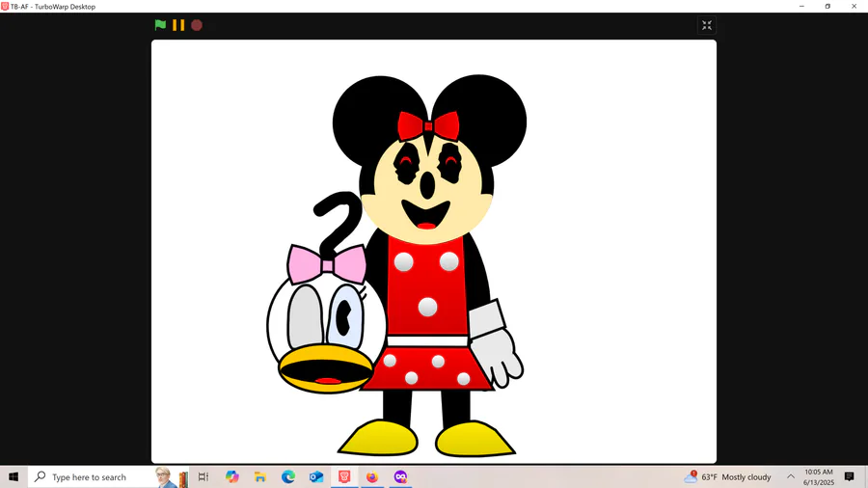Exit fullscreen stage mode
This screenshot has width=868, height=488.
tap(707, 25)
